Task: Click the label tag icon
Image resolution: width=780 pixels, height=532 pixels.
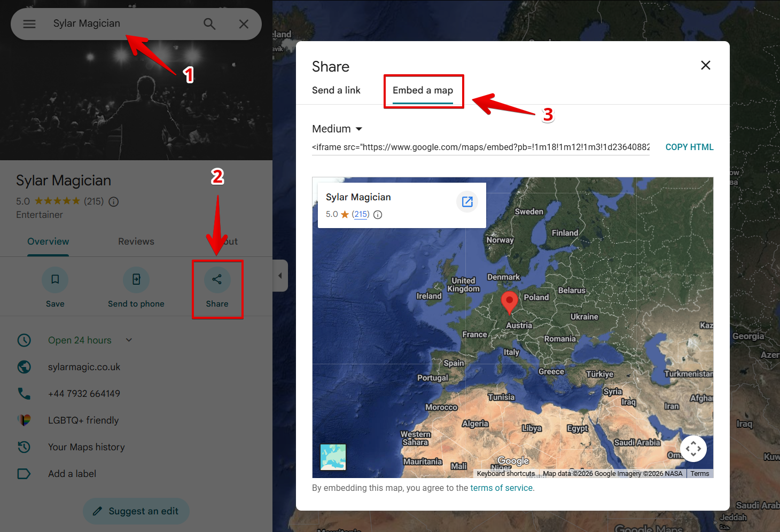Action: [x=24, y=474]
